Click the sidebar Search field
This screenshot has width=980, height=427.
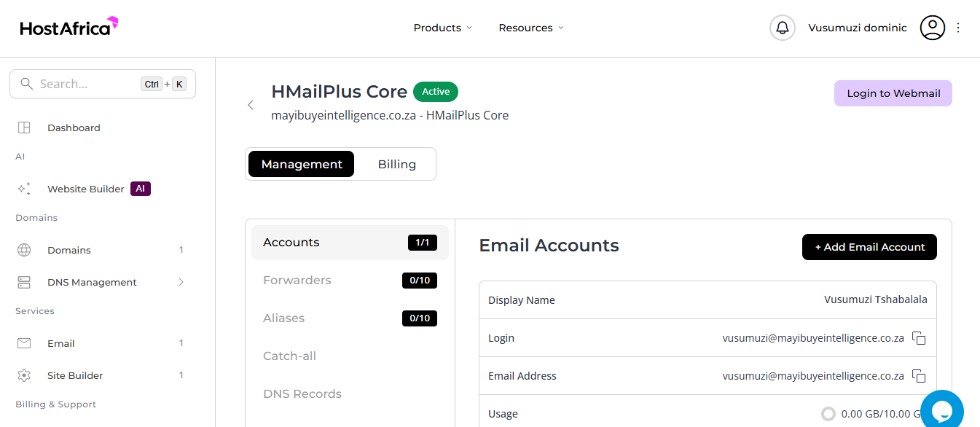pyautogui.click(x=103, y=84)
